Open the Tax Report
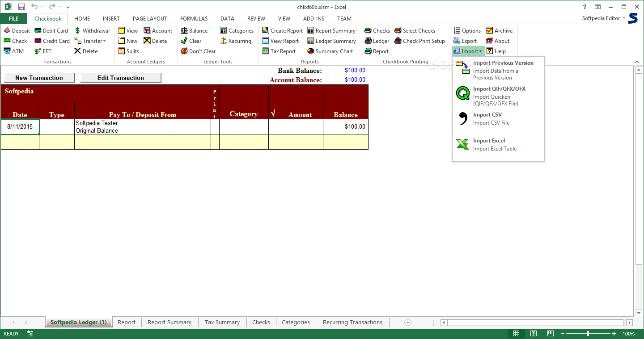The width and height of the screenshot is (644, 339). coord(279,51)
